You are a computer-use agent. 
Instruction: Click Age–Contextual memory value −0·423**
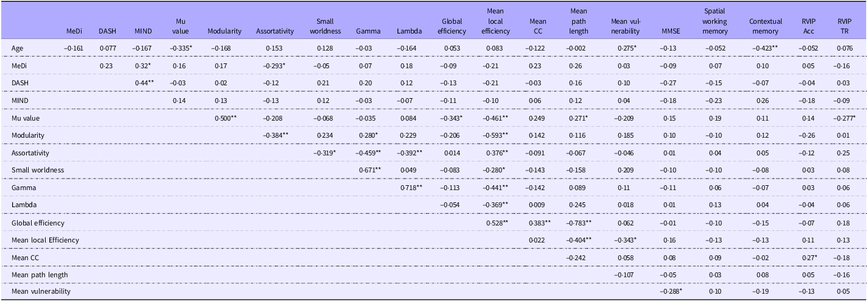pos(765,47)
